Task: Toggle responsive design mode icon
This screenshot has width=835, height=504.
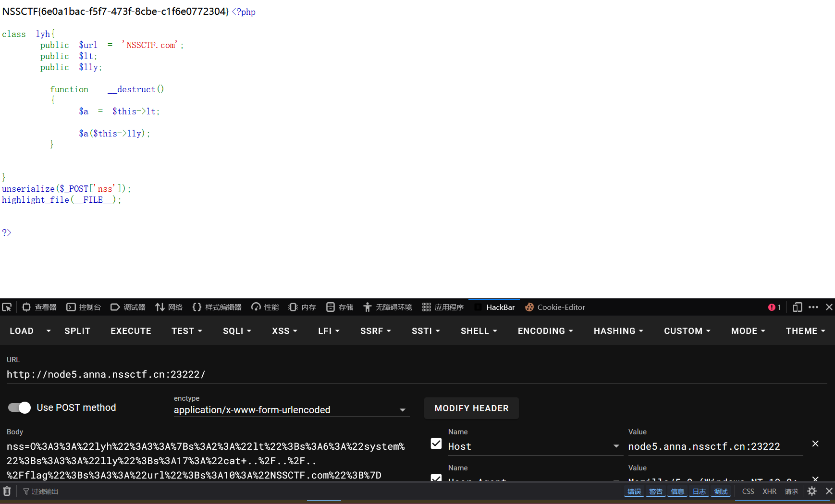Action: point(798,307)
